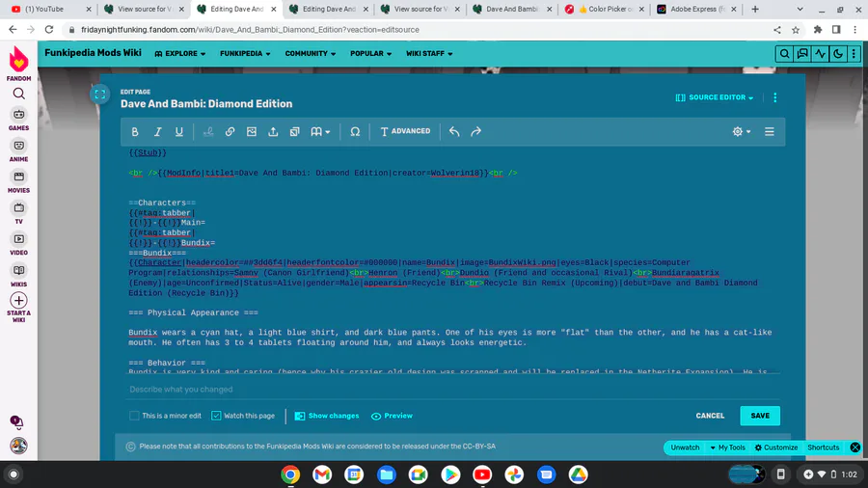
Task: Open the editor settings gear dropdown
Action: (742, 132)
